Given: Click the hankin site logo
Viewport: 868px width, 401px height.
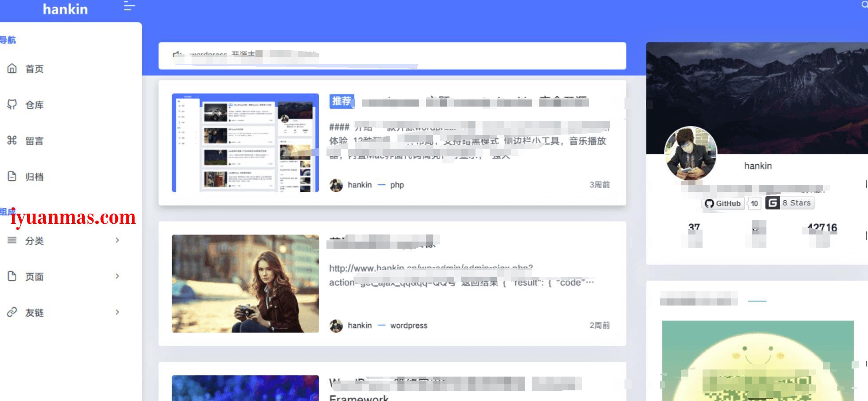Looking at the screenshot, I should [x=65, y=9].
